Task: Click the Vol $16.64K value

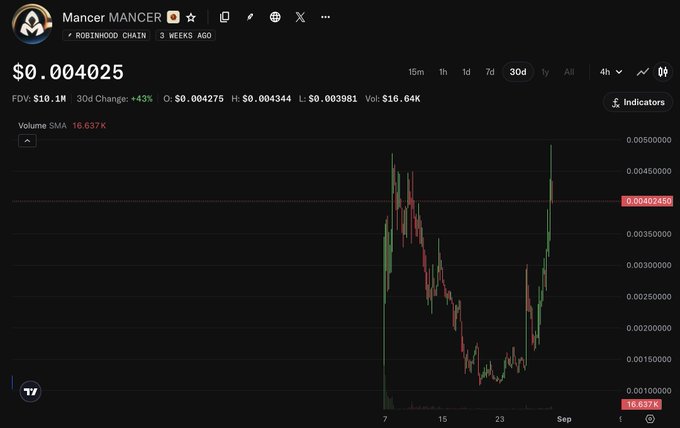Action: [x=401, y=99]
